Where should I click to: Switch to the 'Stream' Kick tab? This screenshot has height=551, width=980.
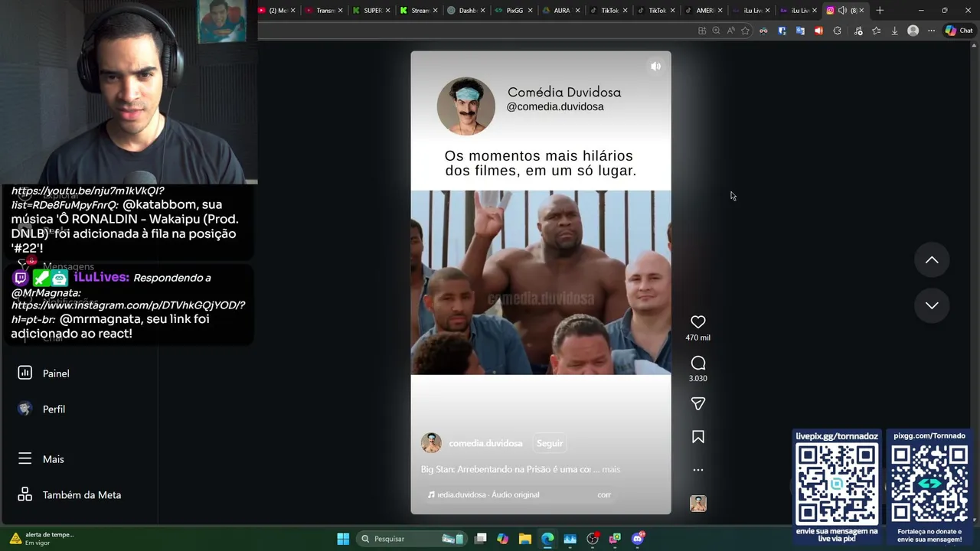420,10
